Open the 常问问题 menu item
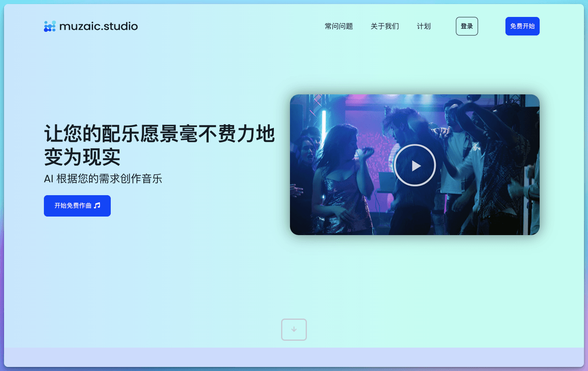The height and width of the screenshot is (371, 588). 339,26
